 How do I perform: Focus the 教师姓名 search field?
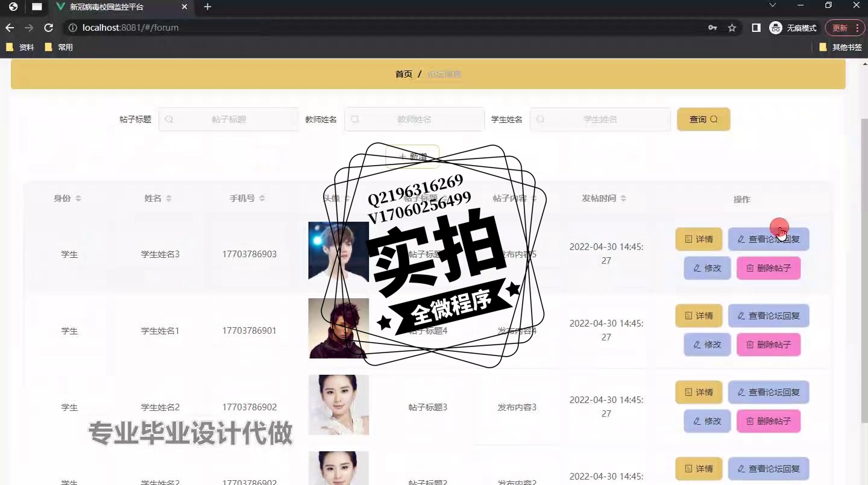tap(414, 119)
